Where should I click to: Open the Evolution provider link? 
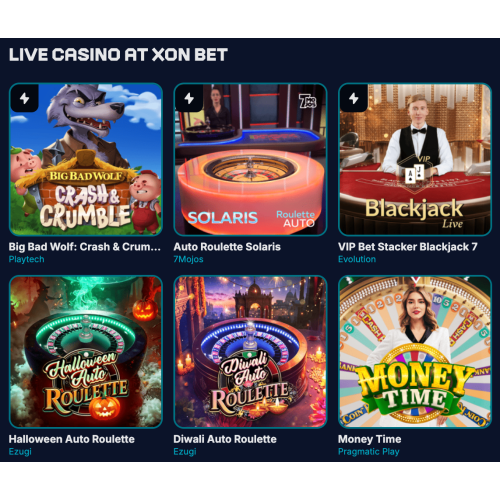click(x=357, y=259)
